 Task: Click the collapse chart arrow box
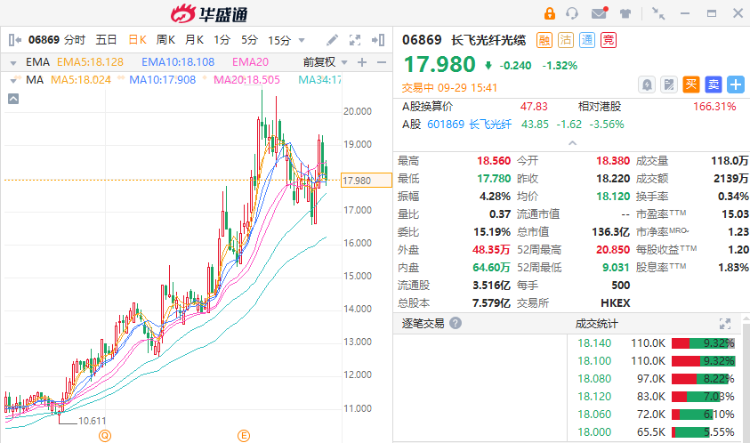pos(13,99)
